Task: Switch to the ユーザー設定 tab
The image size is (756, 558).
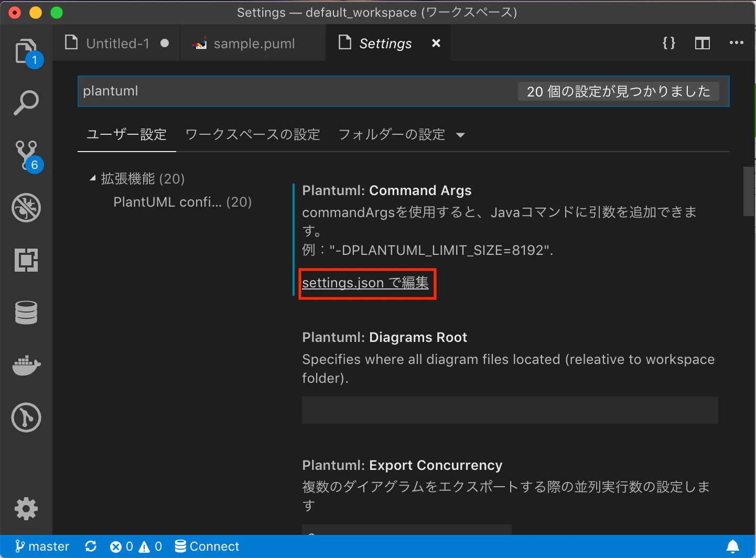Action: tap(126, 134)
